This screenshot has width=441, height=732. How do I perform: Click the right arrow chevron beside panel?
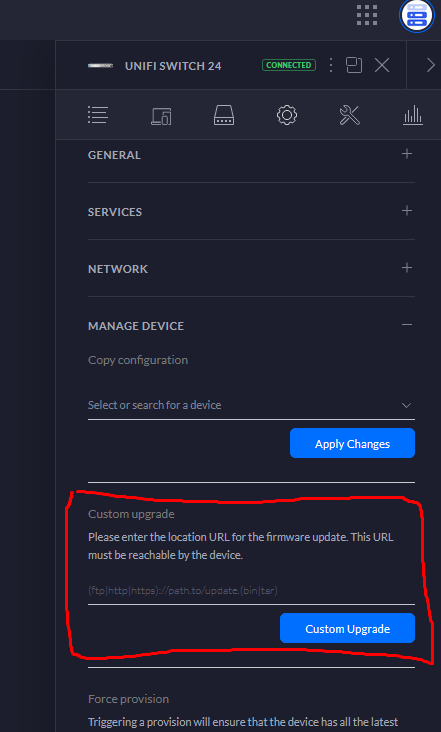coord(430,65)
